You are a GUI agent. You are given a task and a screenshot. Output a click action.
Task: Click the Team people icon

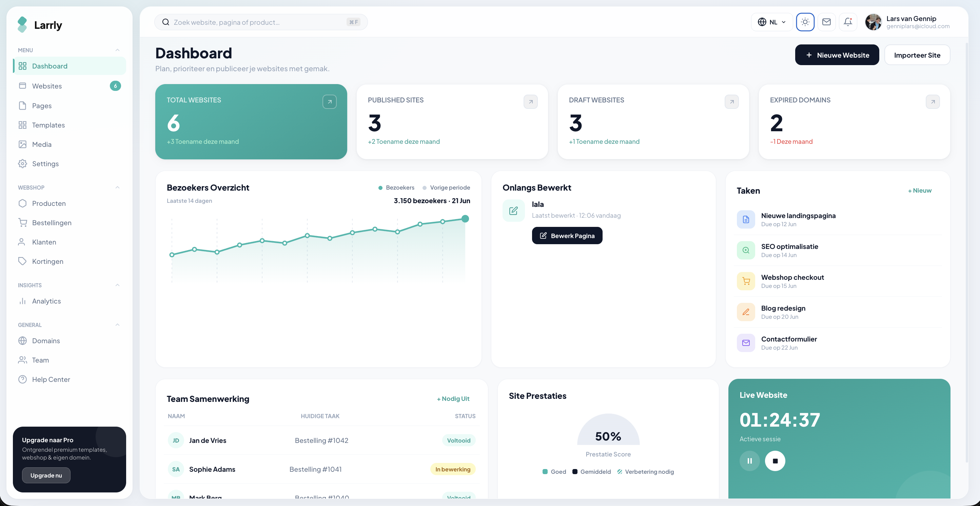pos(22,360)
